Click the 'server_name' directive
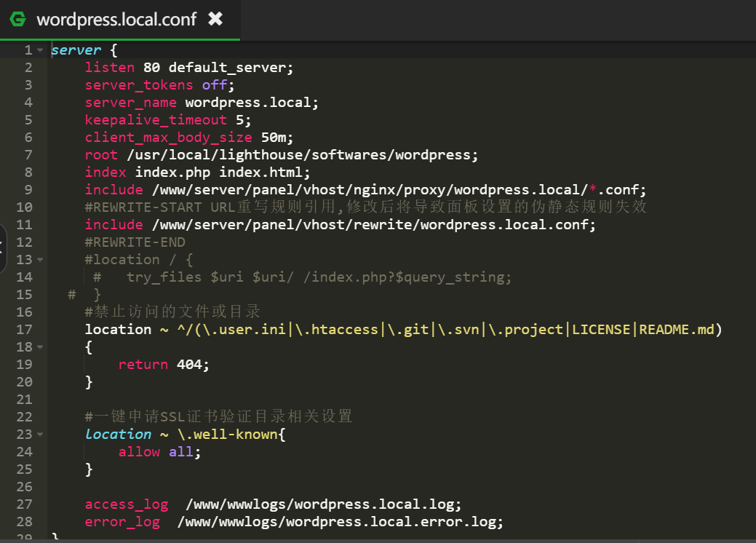 point(131,102)
